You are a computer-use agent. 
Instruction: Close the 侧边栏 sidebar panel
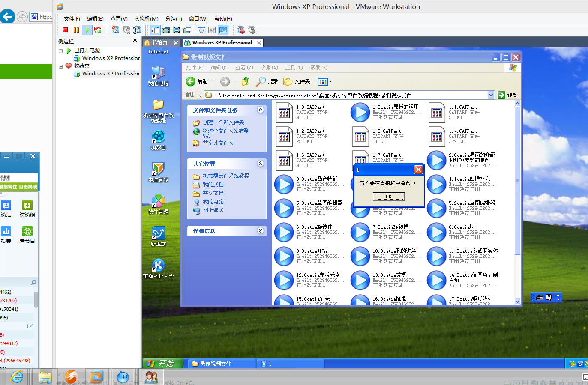pyautogui.click(x=135, y=40)
